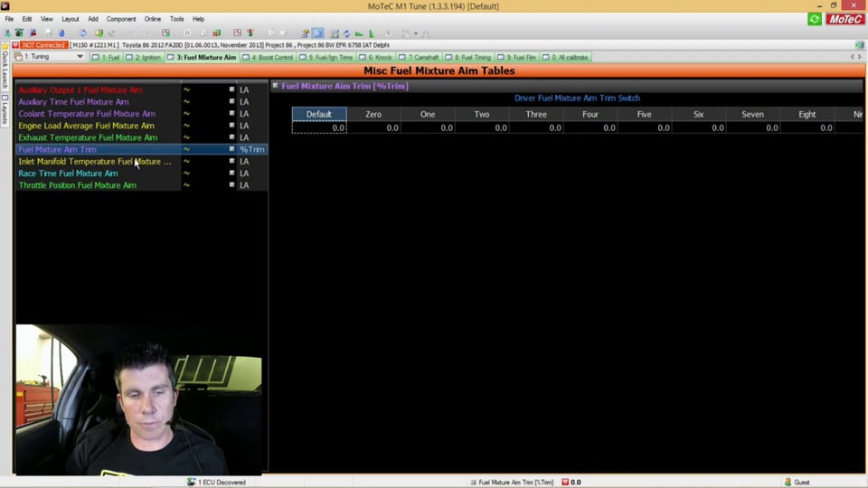The image size is (868, 488).
Task: Click the 'Guest' user label
Action: click(x=802, y=482)
